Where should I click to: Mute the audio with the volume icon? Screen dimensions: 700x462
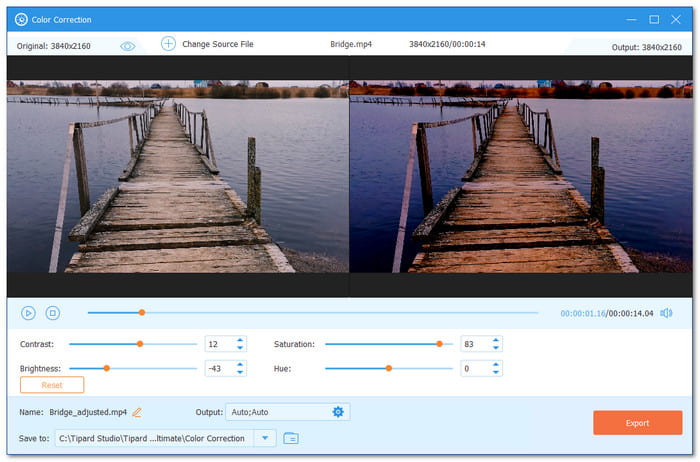click(666, 313)
